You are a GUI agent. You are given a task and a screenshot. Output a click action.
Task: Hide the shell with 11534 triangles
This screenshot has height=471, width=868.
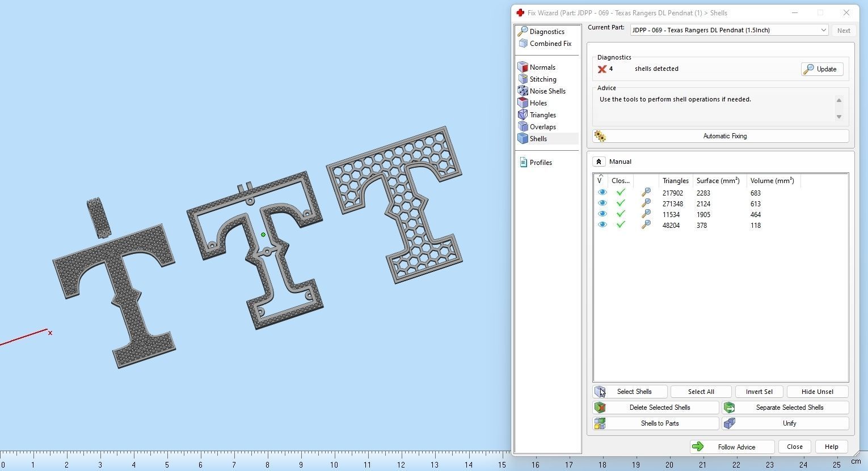pos(602,214)
